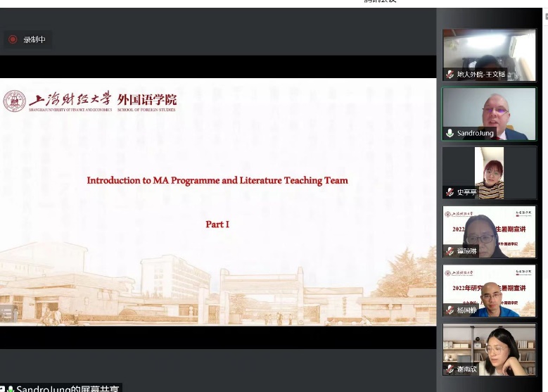Click SandroJung's active microphone icon
Image resolution: width=548 pixels, height=392 pixels.
click(450, 133)
